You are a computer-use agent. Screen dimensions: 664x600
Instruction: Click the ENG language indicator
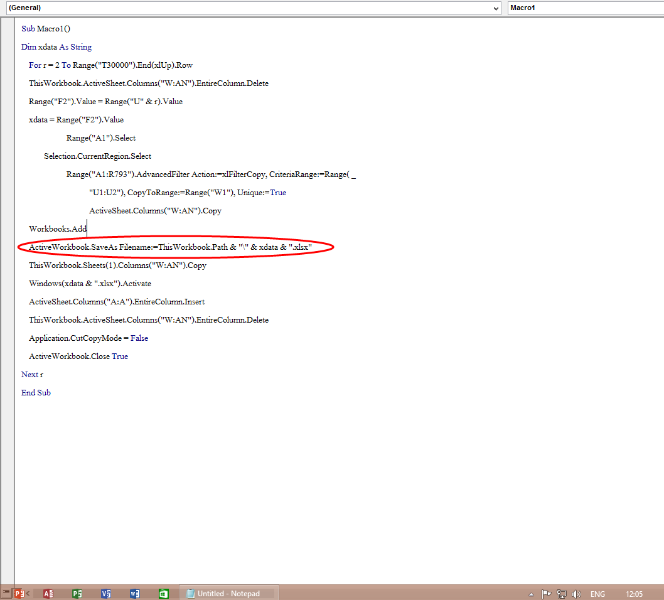tap(598, 593)
